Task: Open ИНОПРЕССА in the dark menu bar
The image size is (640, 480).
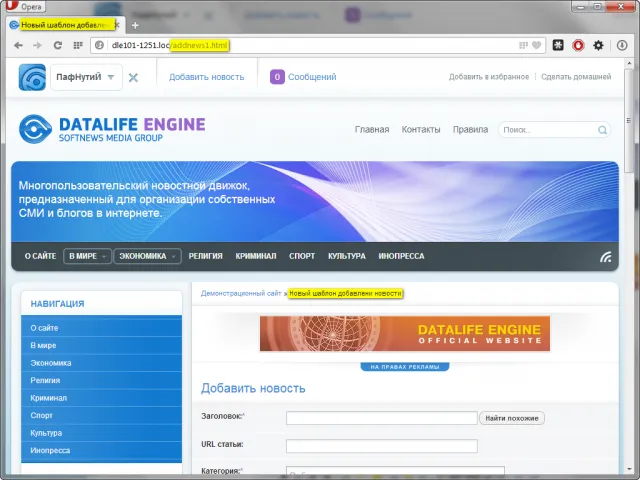Action: pos(401,256)
